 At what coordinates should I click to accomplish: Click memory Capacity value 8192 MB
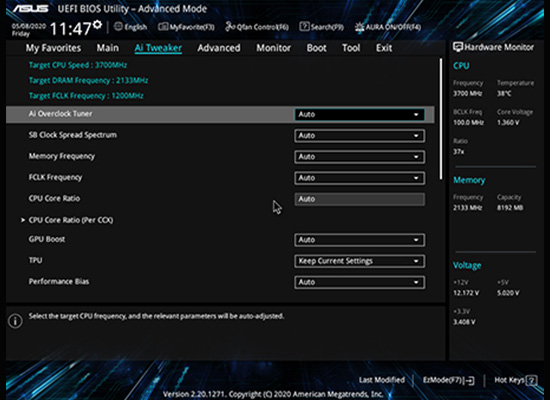click(x=510, y=208)
